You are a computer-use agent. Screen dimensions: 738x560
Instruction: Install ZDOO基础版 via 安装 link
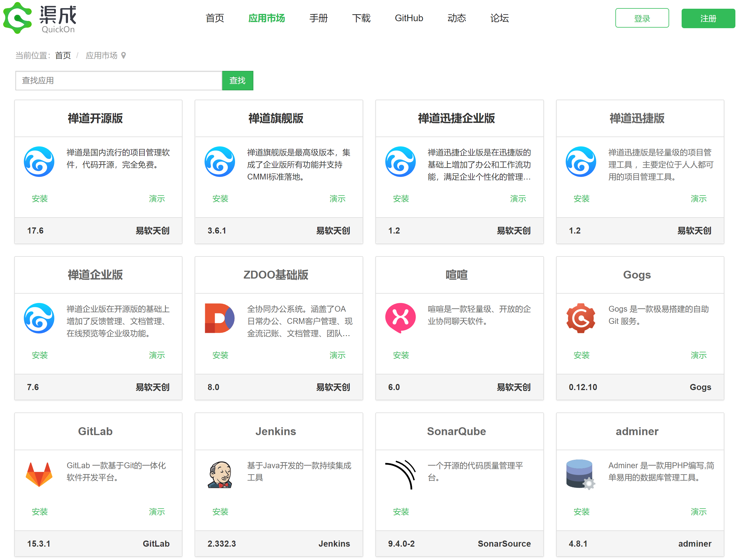click(x=220, y=355)
